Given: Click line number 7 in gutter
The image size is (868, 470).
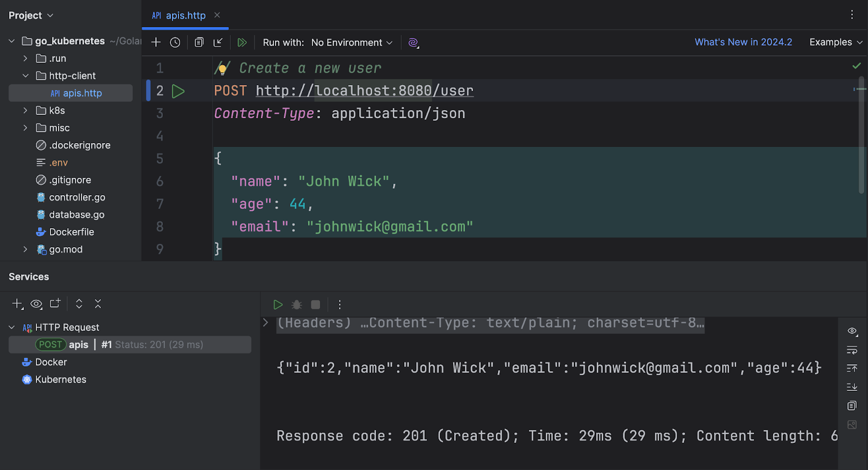Looking at the screenshot, I should (159, 204).
